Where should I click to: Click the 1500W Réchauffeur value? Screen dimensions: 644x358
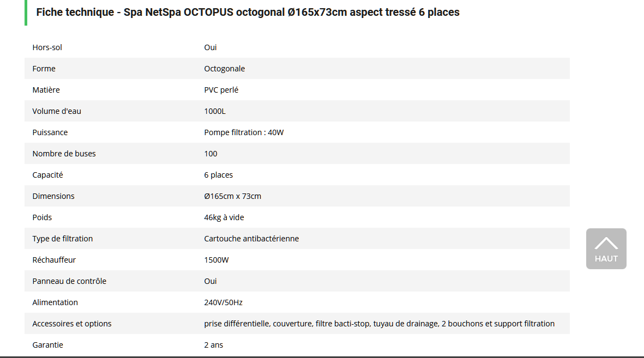pos(216,260)
